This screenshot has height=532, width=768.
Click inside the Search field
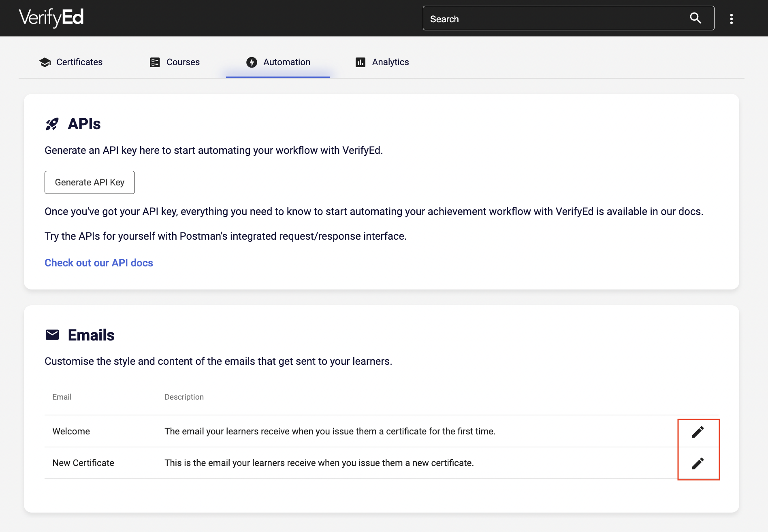coord(527,18)
